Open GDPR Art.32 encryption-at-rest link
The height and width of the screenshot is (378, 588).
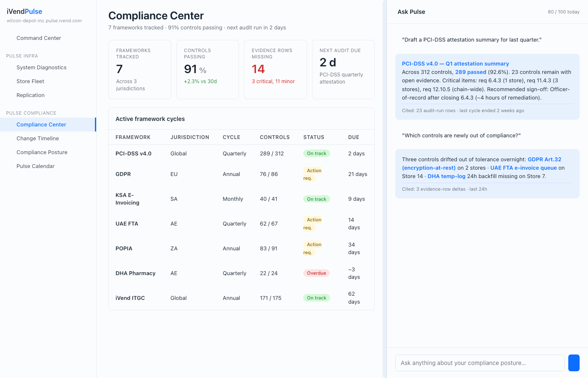point(481,163)
